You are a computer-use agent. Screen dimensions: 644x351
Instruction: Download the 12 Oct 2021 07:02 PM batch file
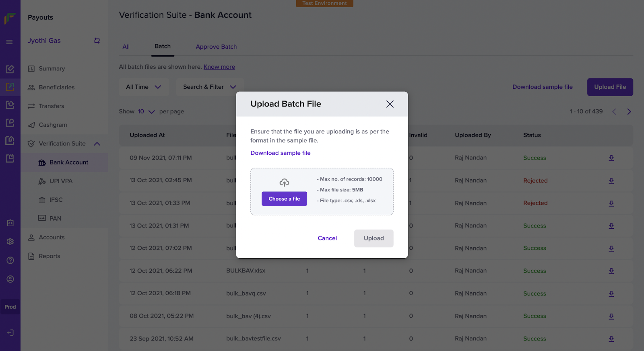[611, 248]
